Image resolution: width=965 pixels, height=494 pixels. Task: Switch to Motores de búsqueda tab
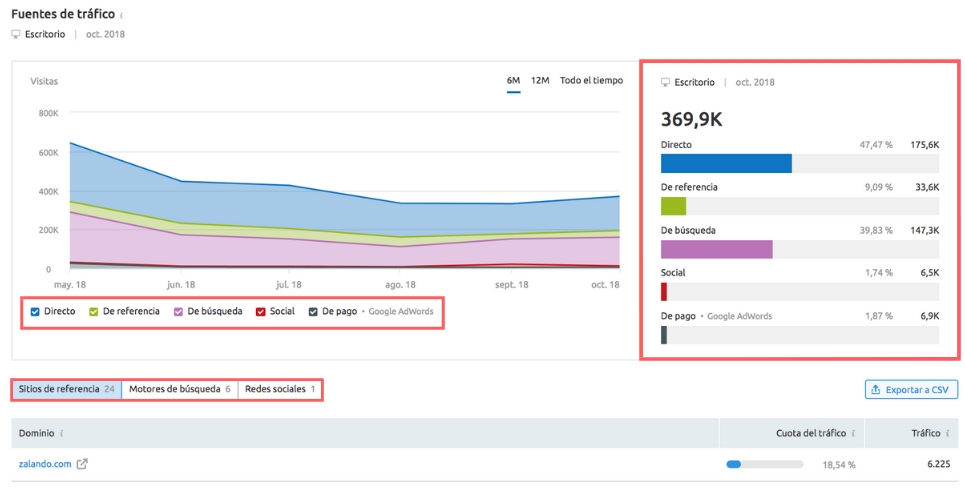[179, 389]
